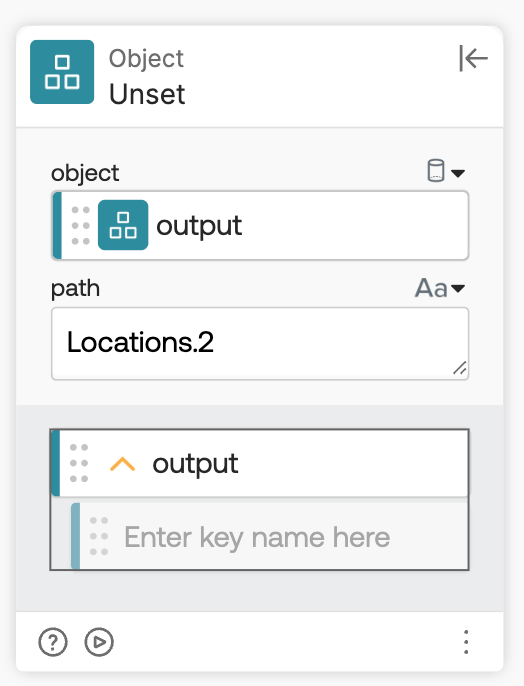Open help with the question mark icon
Viewport: 524px width, 686px height.
click(53, 642)
